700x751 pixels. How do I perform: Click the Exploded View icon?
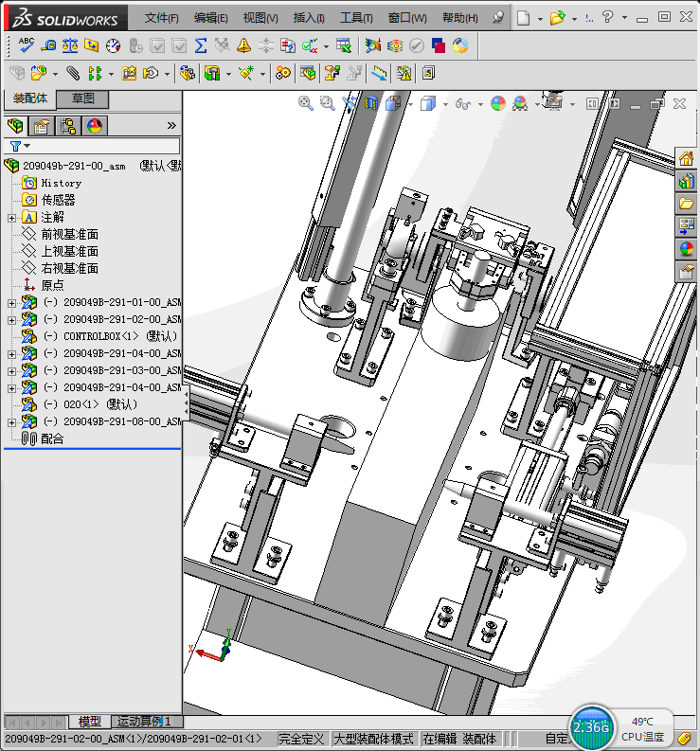tap(332, 73)
